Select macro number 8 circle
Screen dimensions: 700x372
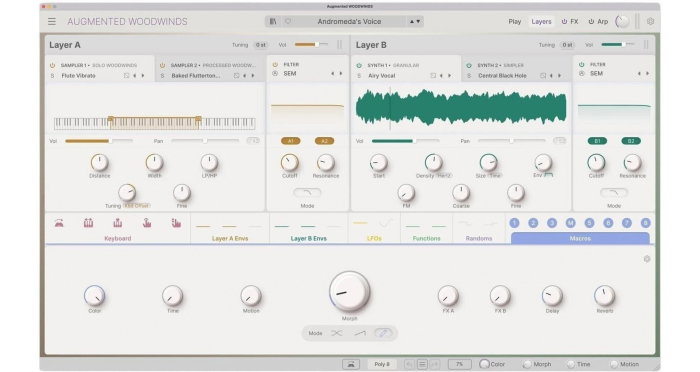[x=646, y=223]
